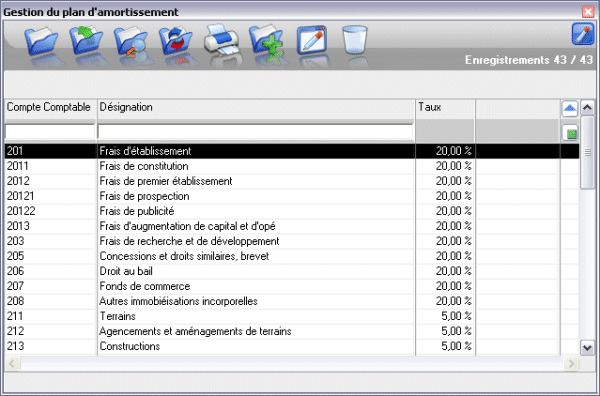
Task: Focus the Compte Comptable filter field
Action: pyautogui.click(x=50, y=132)
